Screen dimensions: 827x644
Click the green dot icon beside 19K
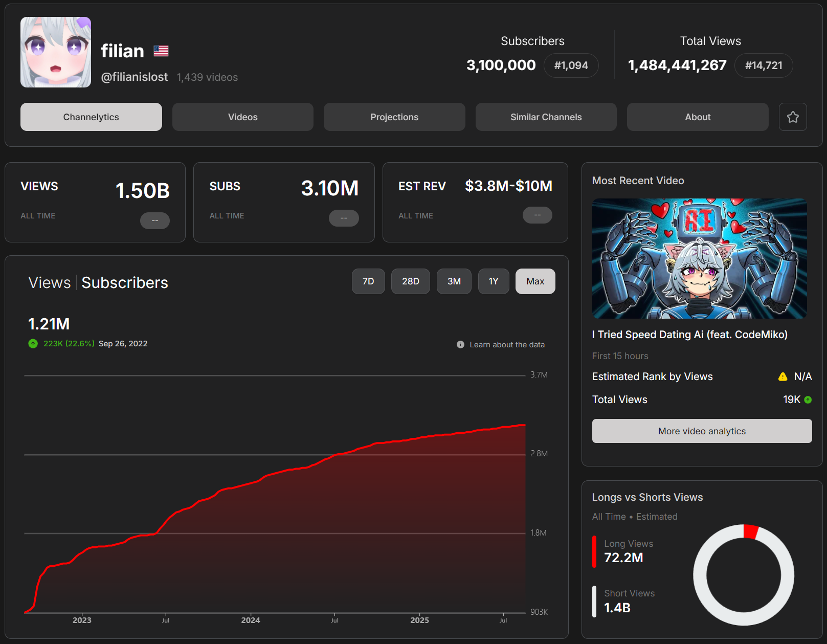pos(808,400)
